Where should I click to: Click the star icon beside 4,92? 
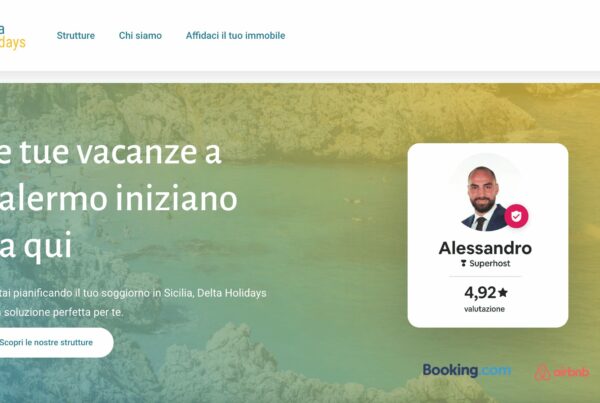[x=503, y=293]
